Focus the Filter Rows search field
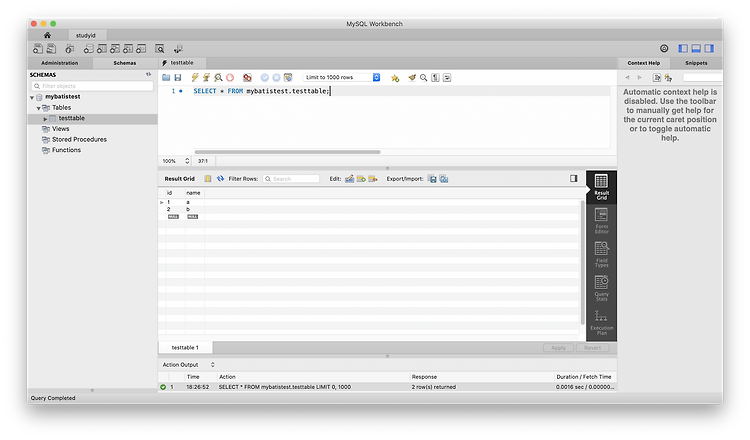This screenshot has width=750, height=440. tap(291, 179)
